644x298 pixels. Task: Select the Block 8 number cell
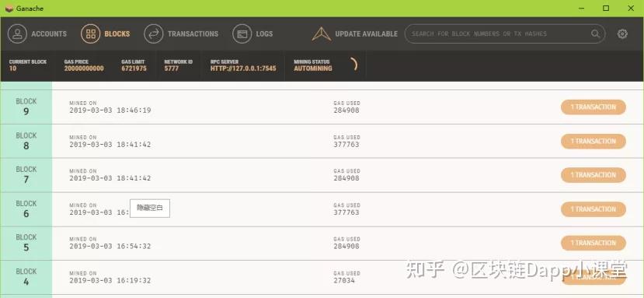(26, 141)
